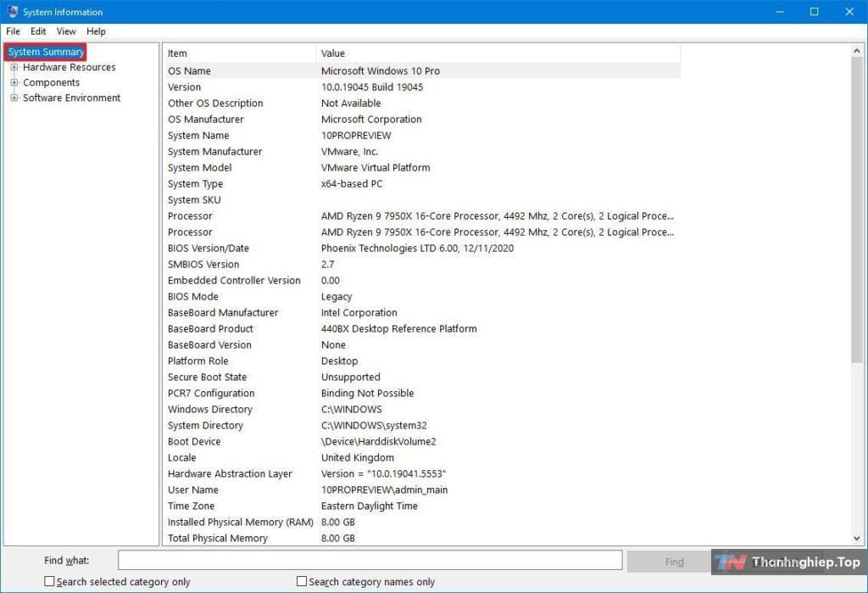Select the Platform Role row

tap(422, 361)
